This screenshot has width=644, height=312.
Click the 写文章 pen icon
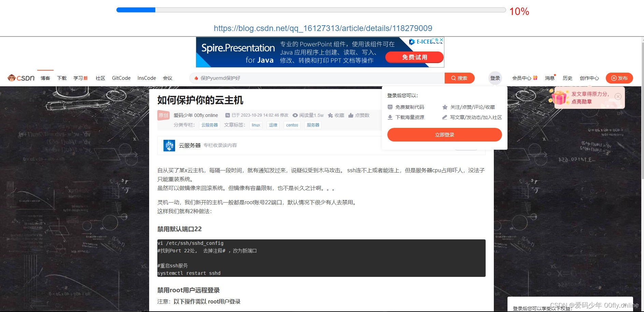(x=445, y=117)
